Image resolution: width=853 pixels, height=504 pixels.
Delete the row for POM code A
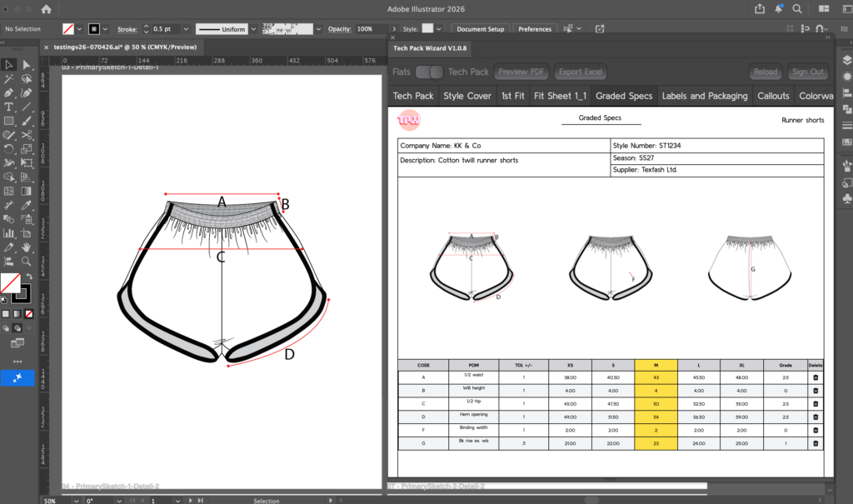pyautogui.click(x=816, y=377)
